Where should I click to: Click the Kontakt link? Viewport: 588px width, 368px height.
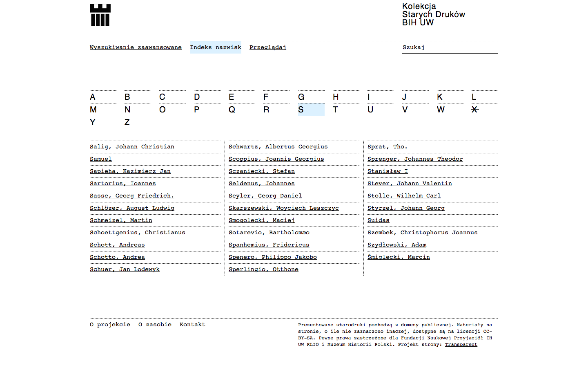tap(192, 324)
